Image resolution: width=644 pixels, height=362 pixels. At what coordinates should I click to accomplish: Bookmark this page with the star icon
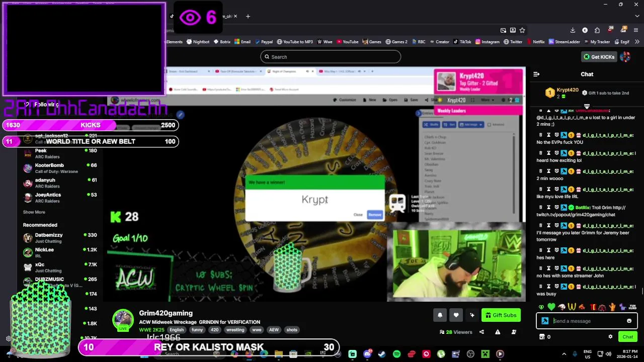[522, 30]
